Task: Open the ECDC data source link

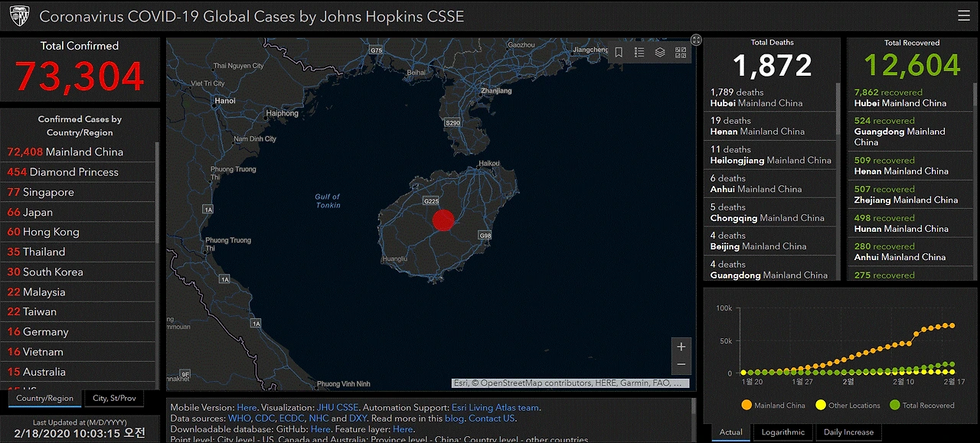Action: coord(292,419)
